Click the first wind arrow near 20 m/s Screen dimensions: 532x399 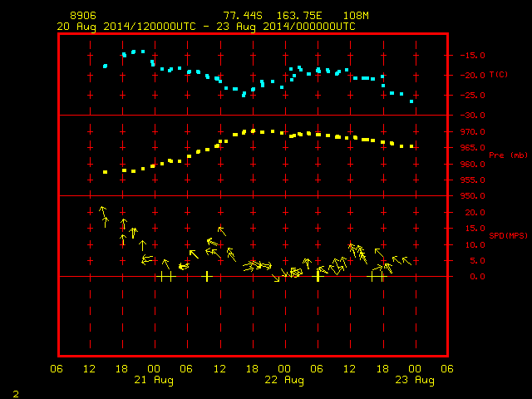pos(102,210)
